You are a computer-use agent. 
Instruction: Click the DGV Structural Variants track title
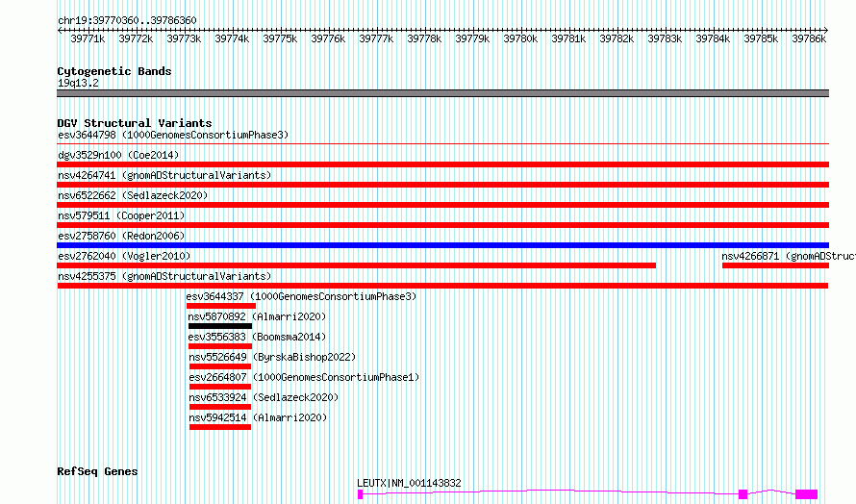[135, 123]
